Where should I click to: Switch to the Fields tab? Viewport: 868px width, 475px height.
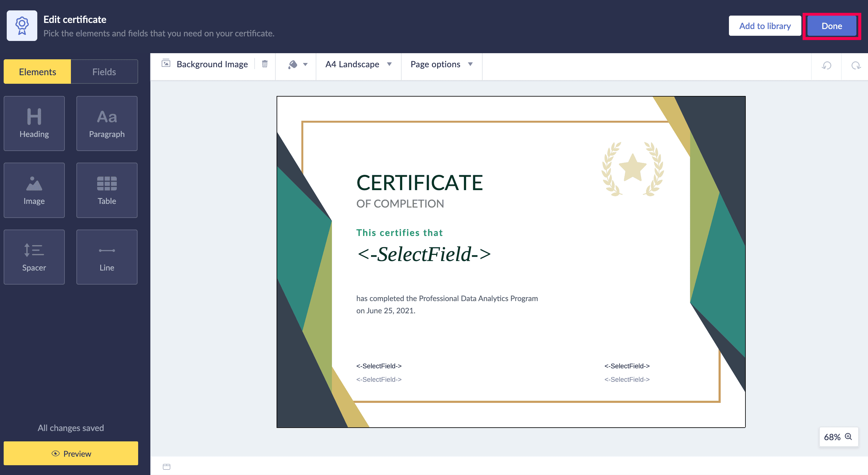click(104, 72)
